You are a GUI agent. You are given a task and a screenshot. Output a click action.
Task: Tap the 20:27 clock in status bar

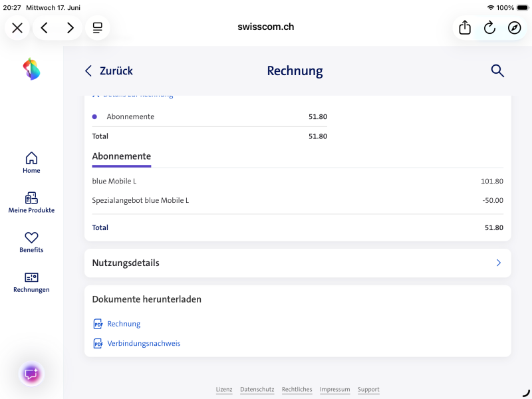[x=12, y=7]
